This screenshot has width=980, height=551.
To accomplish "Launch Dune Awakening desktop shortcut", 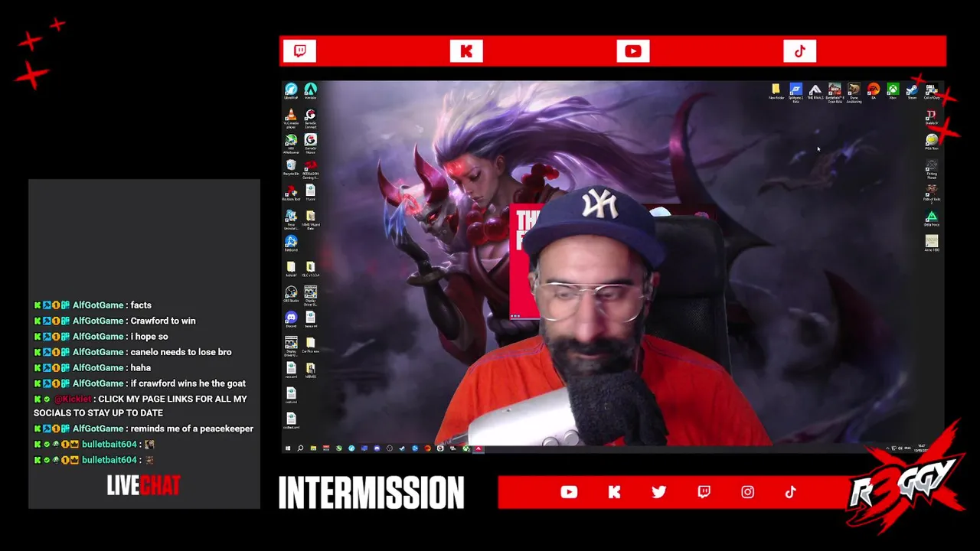I will pos(854,93).
